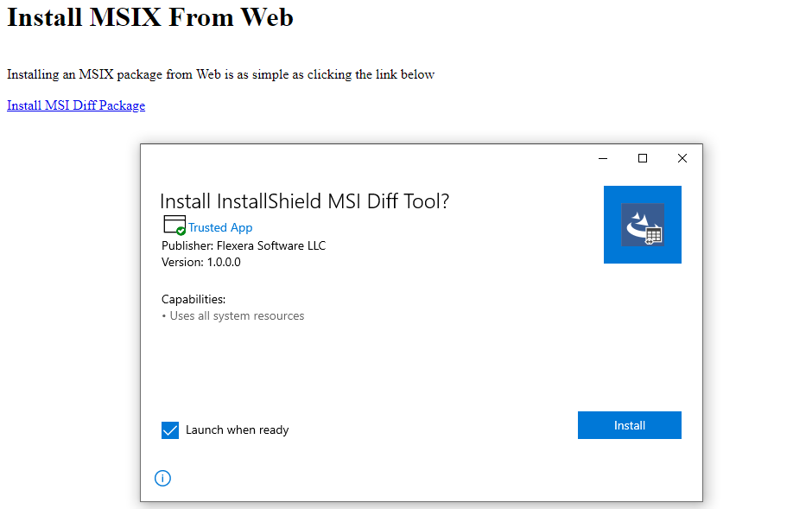Image resolution: width=812 pixels, height=509 pixels.
Task: Click the Uses all system resources entry
Action: (237, 315)
